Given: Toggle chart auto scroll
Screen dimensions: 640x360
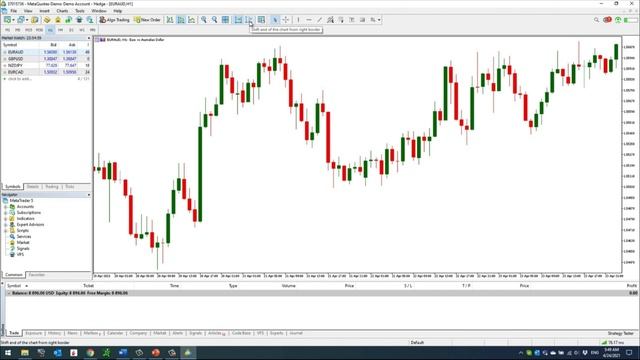Looking at the screenshot, I should coord(238,20).
